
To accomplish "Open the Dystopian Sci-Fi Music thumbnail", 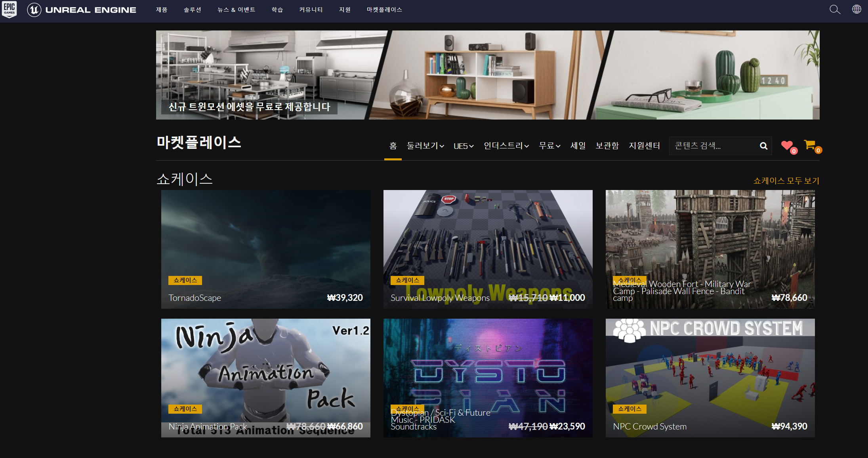I will tap(488, 378).
